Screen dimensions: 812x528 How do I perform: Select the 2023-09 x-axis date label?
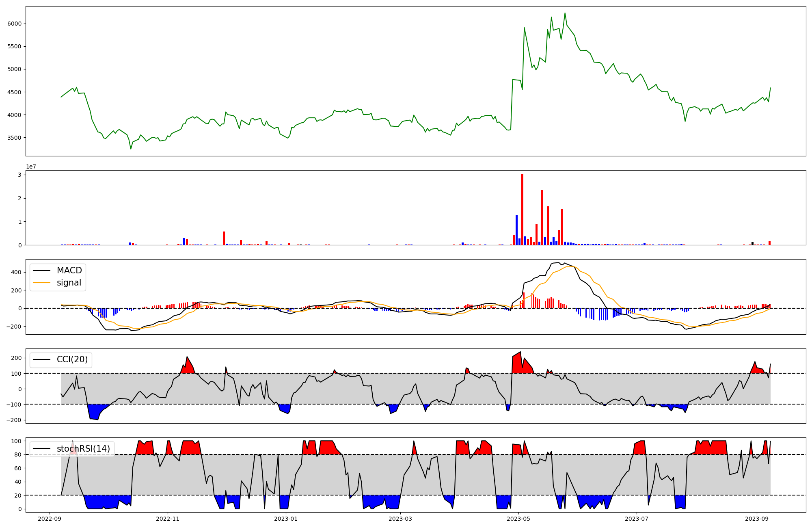[757, 519]
